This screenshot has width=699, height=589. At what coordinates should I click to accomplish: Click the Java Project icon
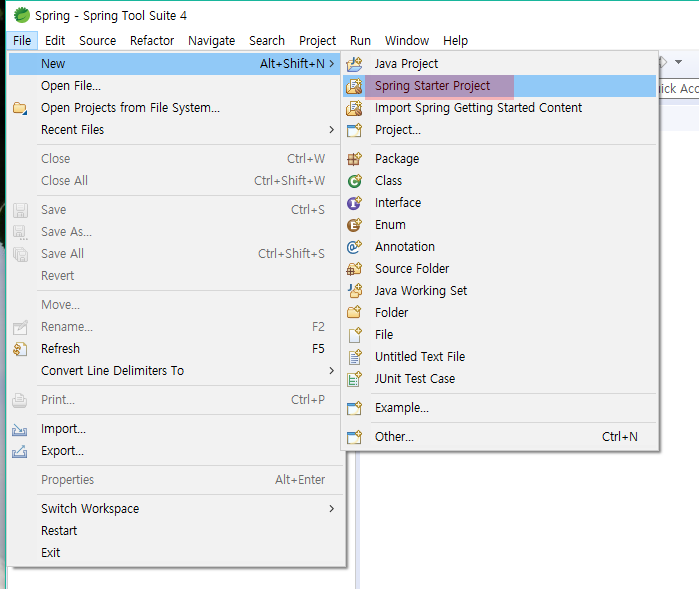[354, 64]
